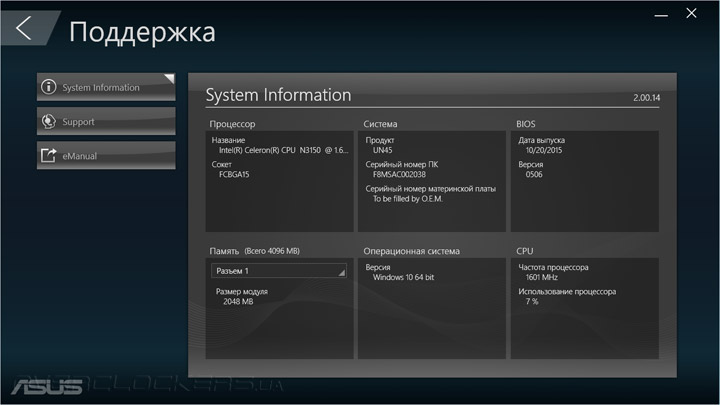Select version number 2.00.14

(647, 98)
